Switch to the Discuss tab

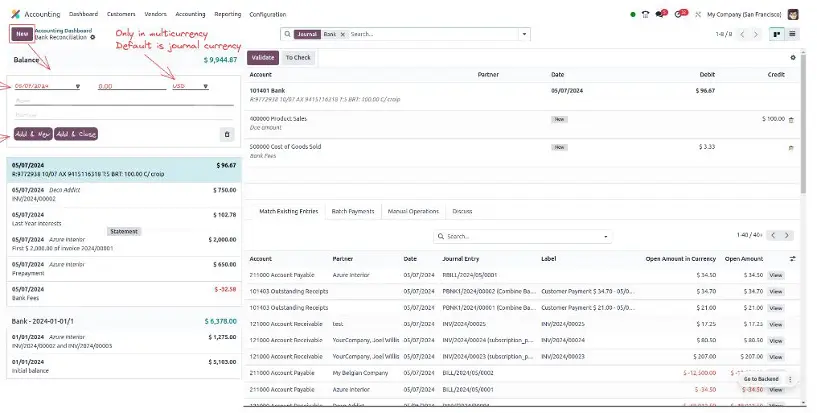point(462,212)
